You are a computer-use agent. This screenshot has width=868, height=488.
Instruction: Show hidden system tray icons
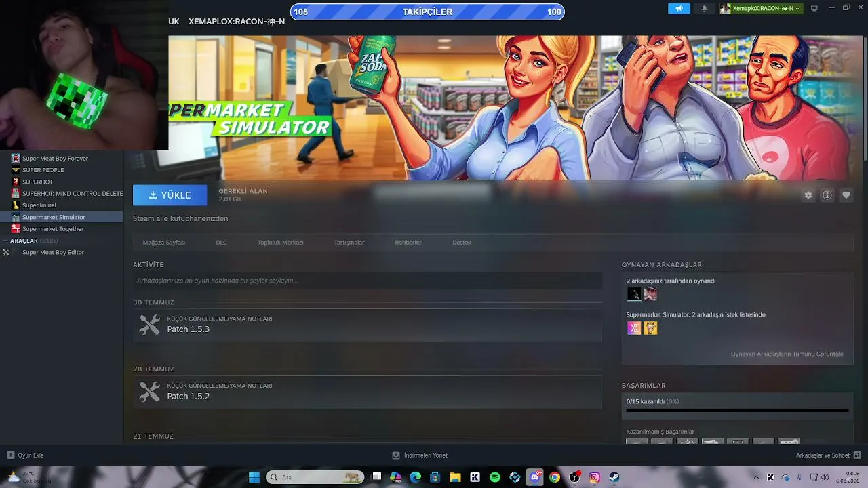tap(756, 477)
